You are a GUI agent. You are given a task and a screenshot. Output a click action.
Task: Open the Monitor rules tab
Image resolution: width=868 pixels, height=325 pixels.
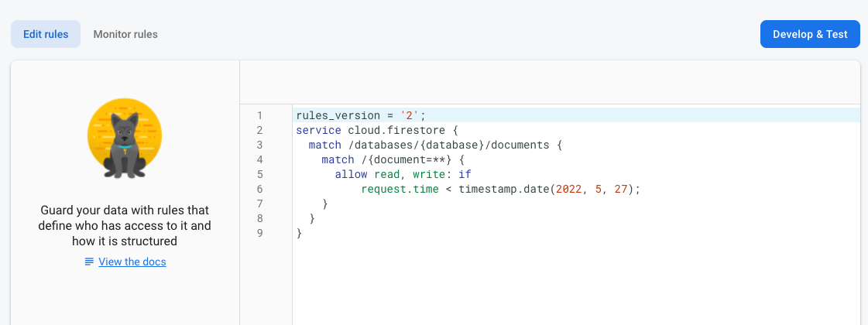[x=125, y=34]
